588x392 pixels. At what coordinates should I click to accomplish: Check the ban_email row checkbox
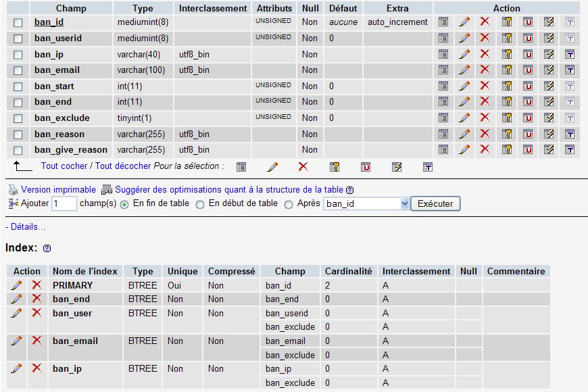coord(18,70)
